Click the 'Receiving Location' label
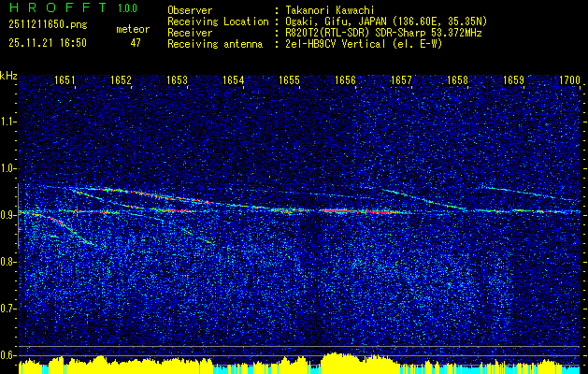Viewport: 588px width, 374px height. click(x=218, y=22)
